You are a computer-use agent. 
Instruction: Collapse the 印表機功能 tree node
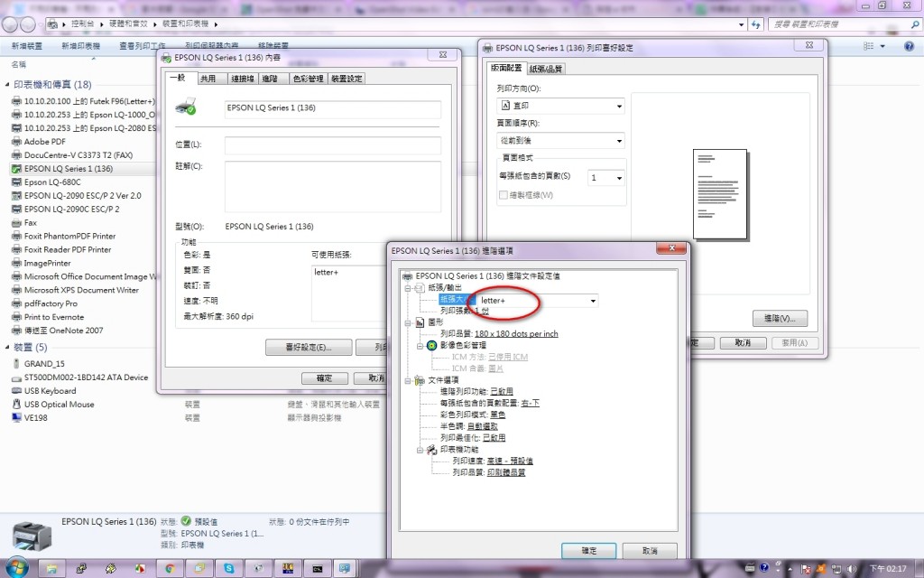[420, 450]
